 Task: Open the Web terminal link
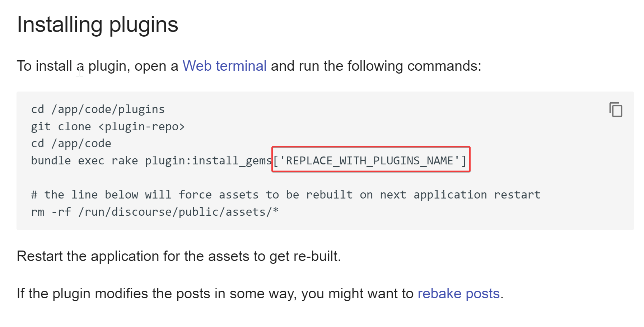pos(224,66)
